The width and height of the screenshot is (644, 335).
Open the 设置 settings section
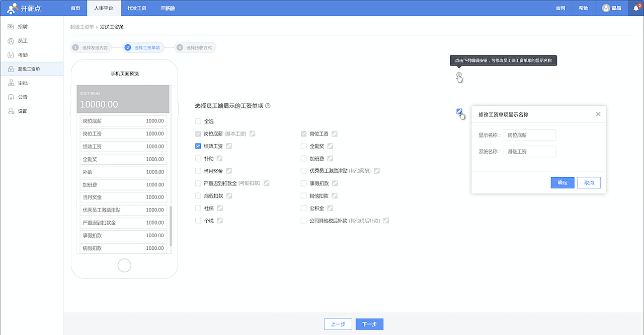pyautogui.click(x=23, y=111)
